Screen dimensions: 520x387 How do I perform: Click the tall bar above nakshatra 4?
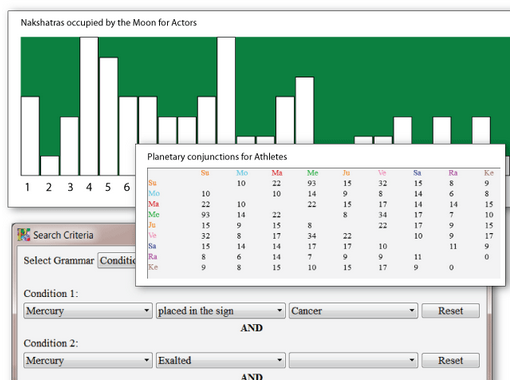pos(89,106)
